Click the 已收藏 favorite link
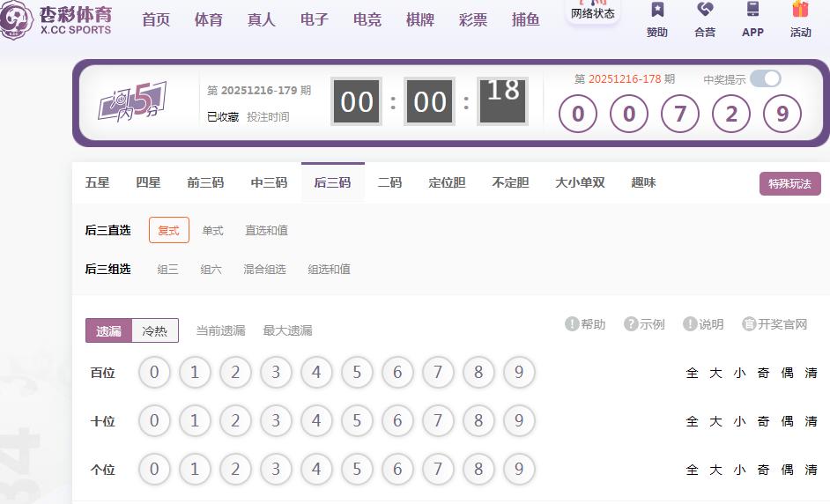830x504 pixels. [223, 116]
